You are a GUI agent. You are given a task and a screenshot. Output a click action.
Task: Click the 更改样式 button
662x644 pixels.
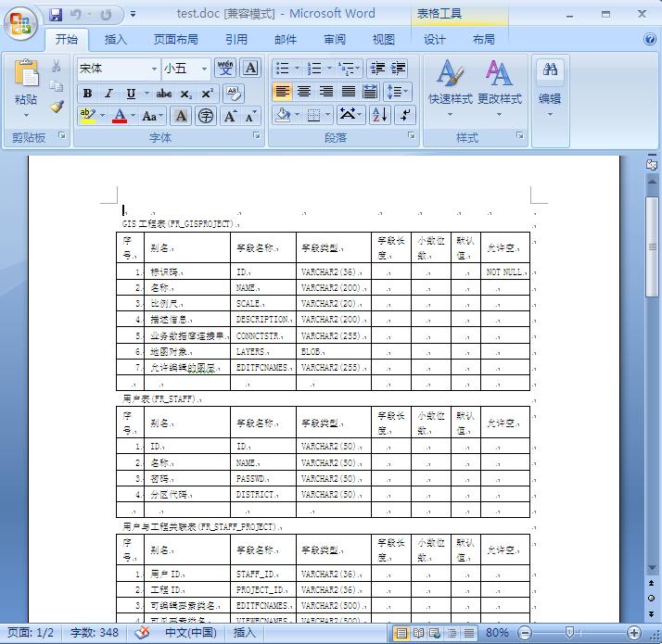500,89
